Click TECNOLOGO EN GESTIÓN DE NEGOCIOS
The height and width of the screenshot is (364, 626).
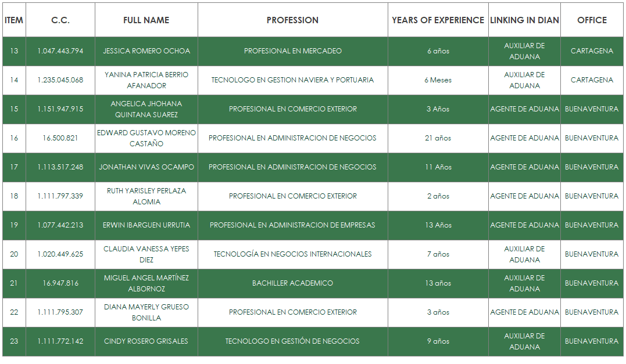click(x=292, y=342)
